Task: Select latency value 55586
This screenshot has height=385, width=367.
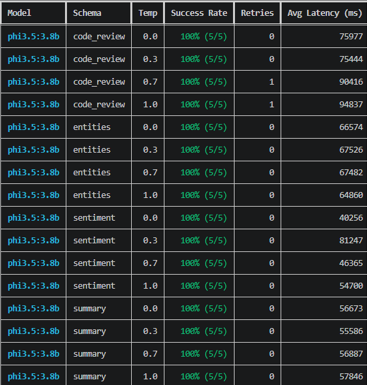Action: pyautogui.click(x=351, y=331)
